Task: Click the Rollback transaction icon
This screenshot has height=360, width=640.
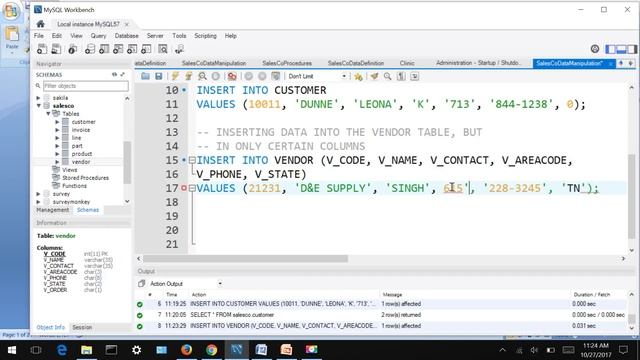Action: tap(262, 76)
